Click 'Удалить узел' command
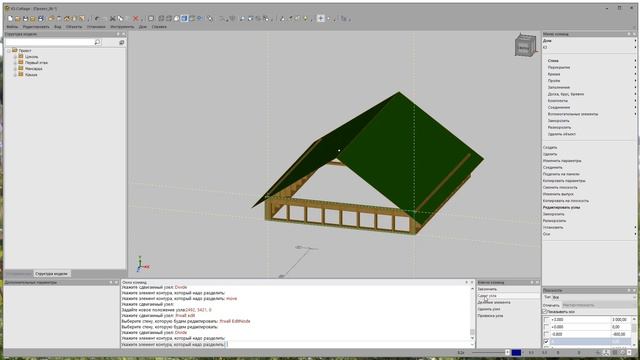 click(x=489, y=309)
